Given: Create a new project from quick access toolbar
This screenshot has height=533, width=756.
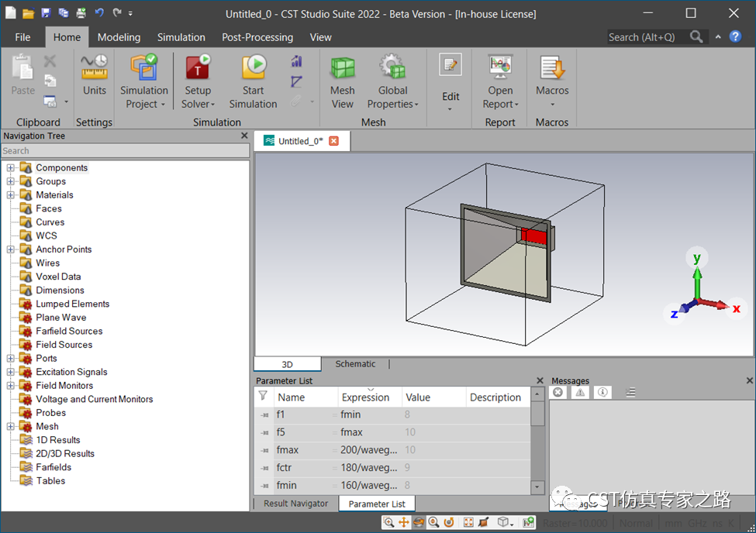Looking at the screenshot, I should pos(11,13).
